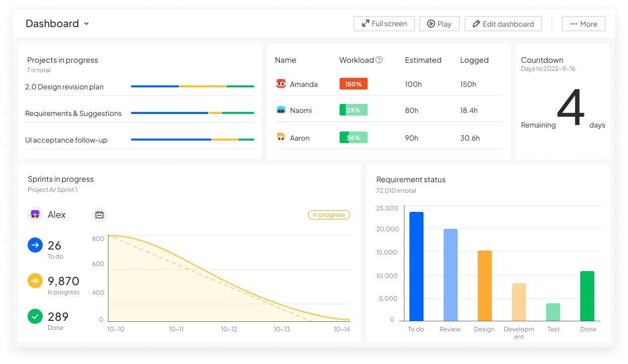Click the blue To do arrow icon
The height and width of the screenshot is (364, 628).
(35, 245)
